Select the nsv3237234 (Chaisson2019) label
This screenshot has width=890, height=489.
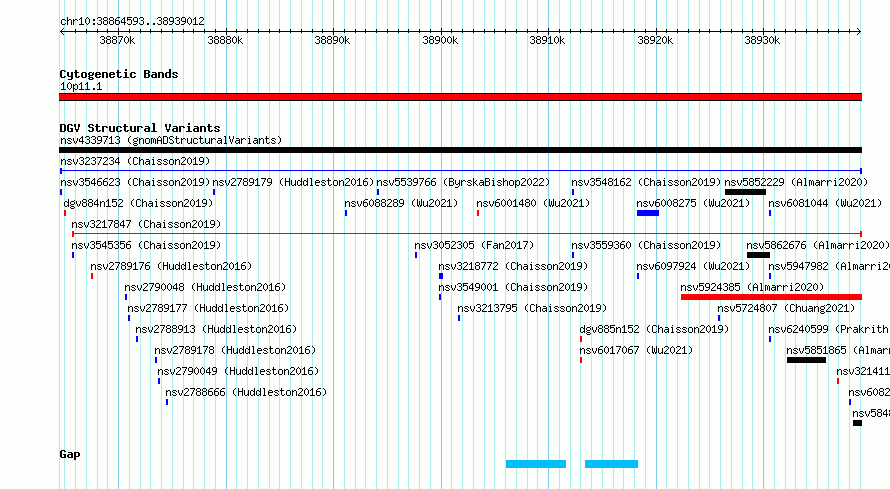coord(135,161)
